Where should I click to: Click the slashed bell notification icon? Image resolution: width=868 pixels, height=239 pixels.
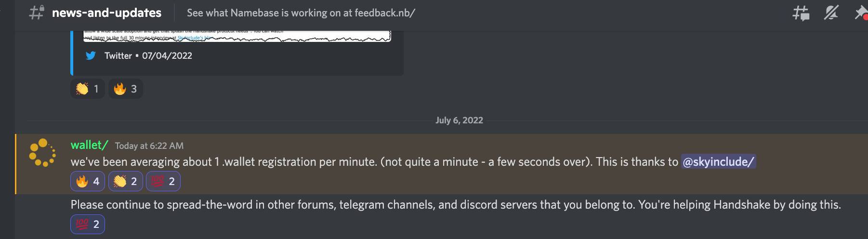pyautogui.click(x=831, y=13)
